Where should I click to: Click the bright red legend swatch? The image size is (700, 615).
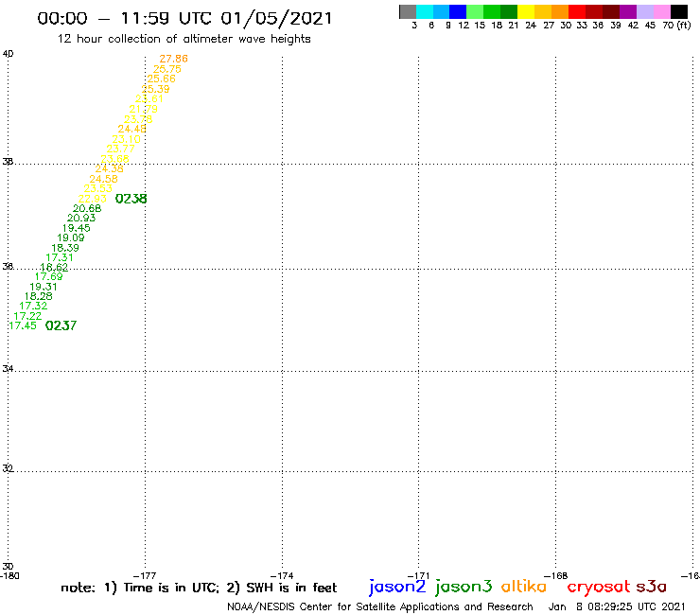[577, 11]
